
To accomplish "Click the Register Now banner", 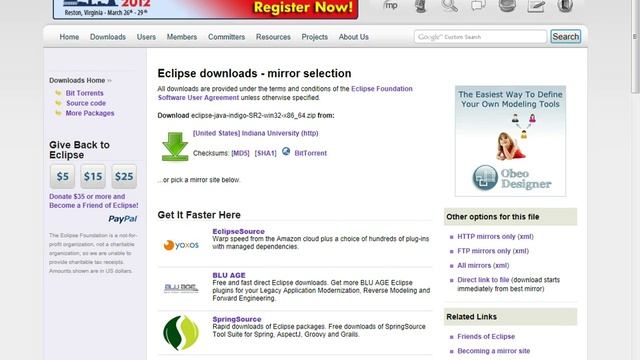I will point(205,9).
